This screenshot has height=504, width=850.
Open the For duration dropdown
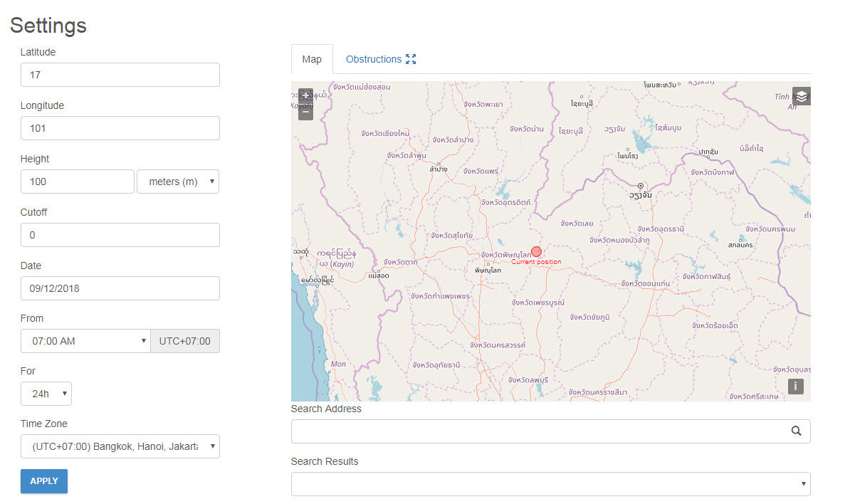click(46, 394)
